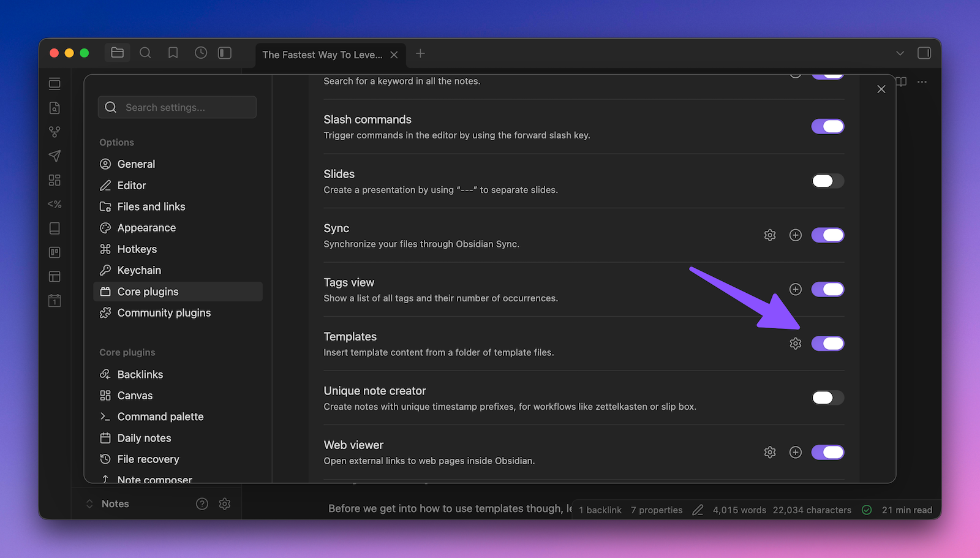980x558 pixels.
Task: Expand the tab list chevron
Action: [x=900, y=53]
